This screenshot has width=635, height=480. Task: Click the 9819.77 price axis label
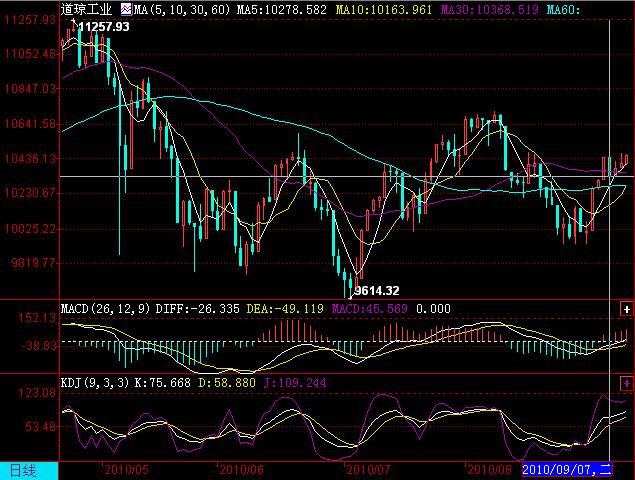click(32, 263)
